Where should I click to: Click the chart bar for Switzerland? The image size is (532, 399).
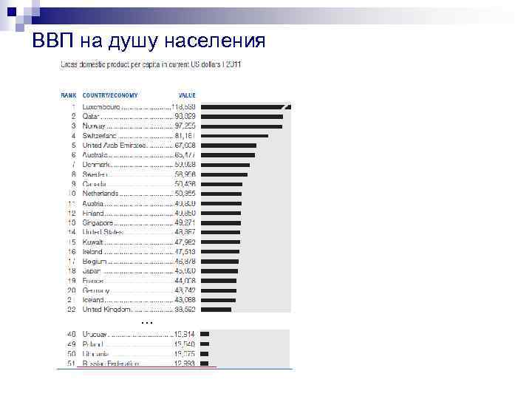click(x=234, y=136)
